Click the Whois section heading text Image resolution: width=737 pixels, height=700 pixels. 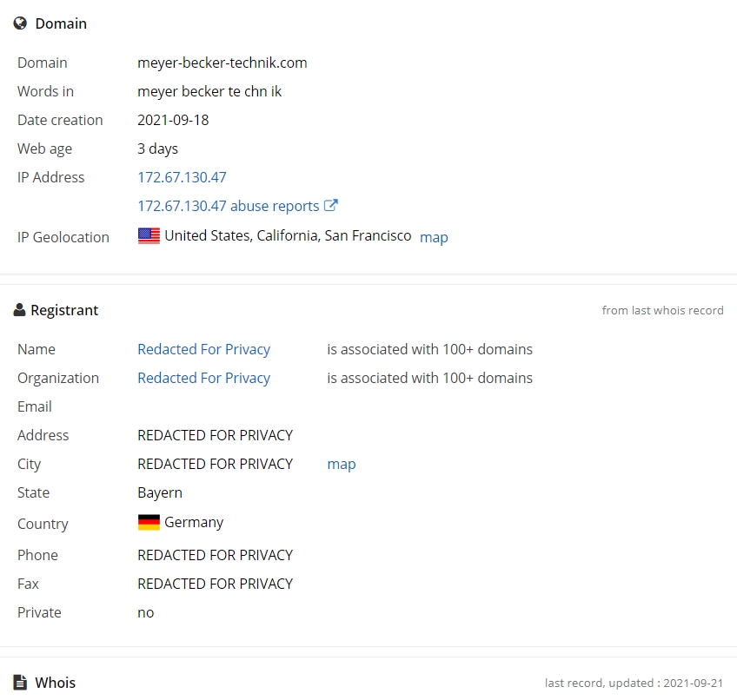(55, 683)
